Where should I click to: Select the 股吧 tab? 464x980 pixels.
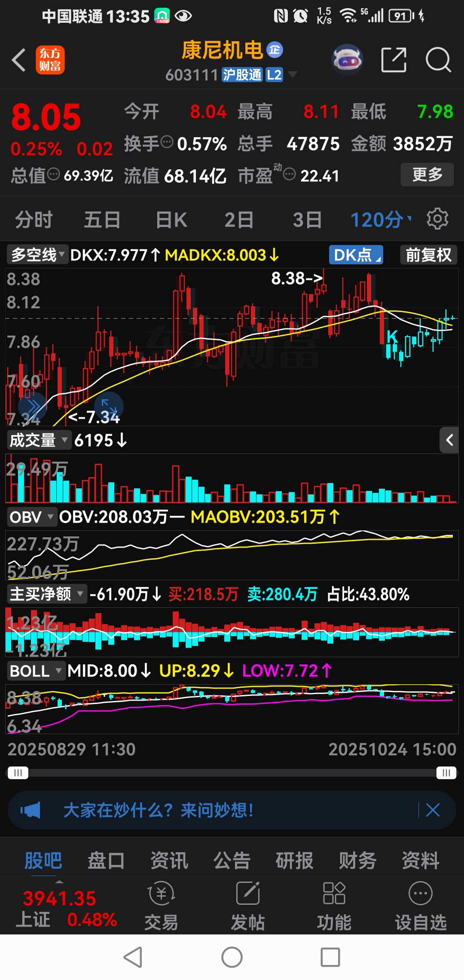43,861
